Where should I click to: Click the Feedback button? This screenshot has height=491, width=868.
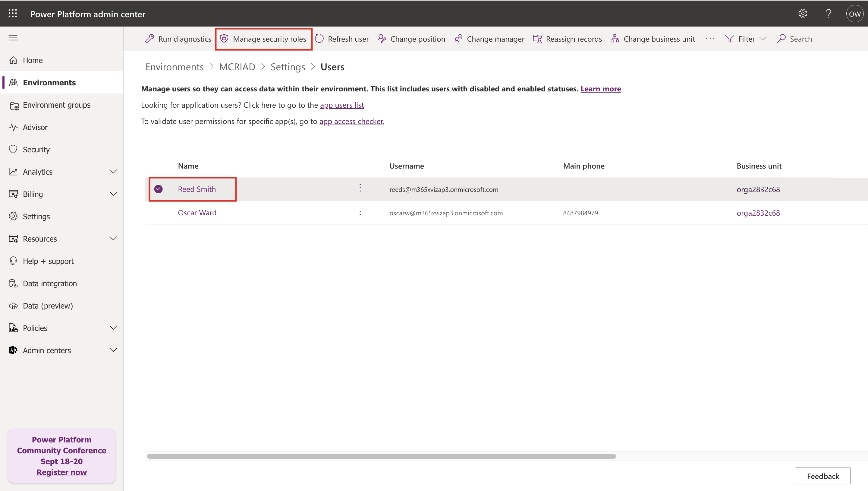[822, 476]
